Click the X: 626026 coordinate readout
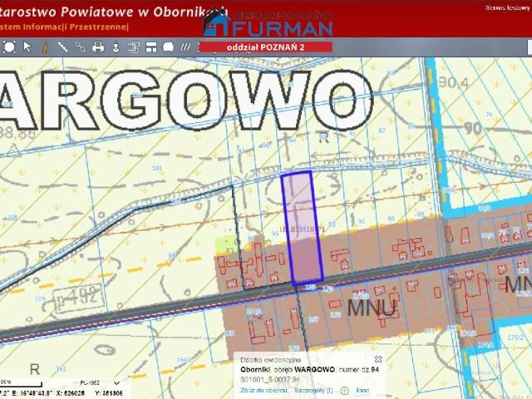The width and height of the screenshot is (532, 399). click(x=70, y=393)
